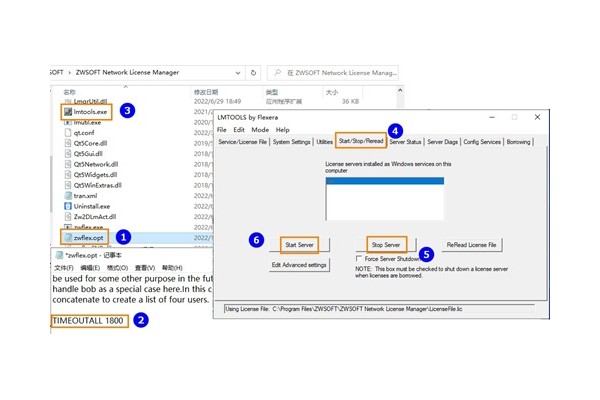Viewport: 600px width, 400px height.
Task: Click the Start Server button
Action: coord(299,245)
